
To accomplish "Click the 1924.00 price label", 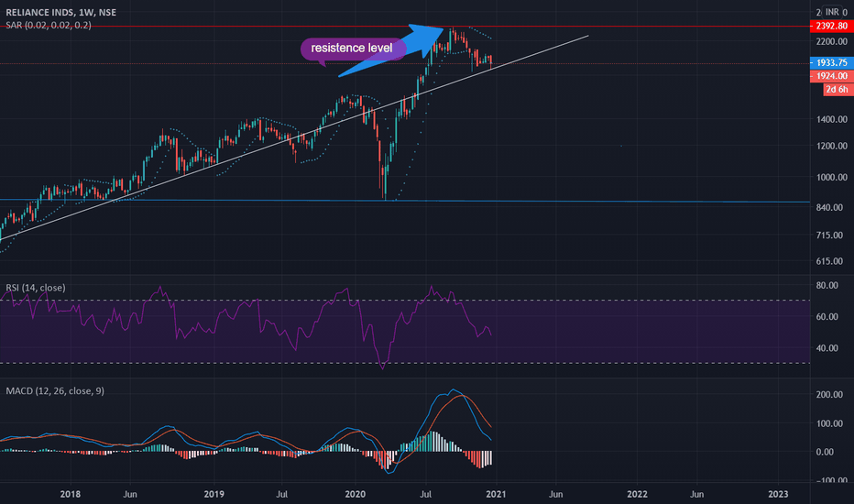I will pyautogui.click(x=832, y=76).
